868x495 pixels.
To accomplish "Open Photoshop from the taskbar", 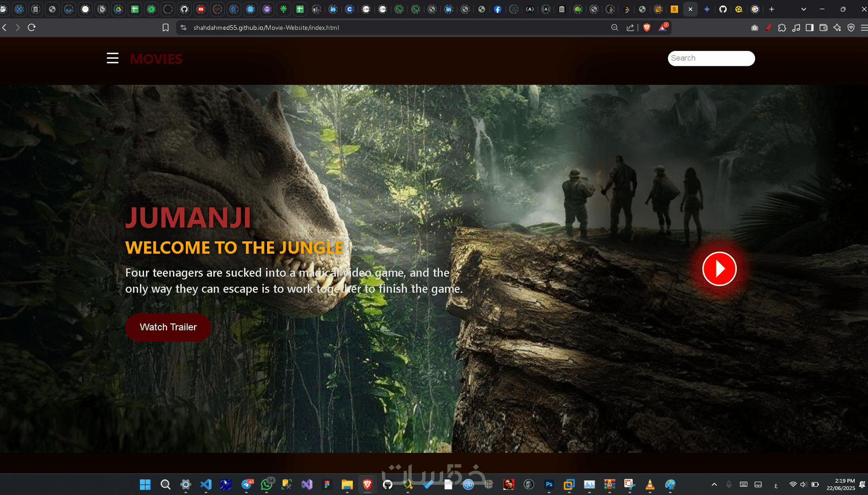I will (549, 484).
